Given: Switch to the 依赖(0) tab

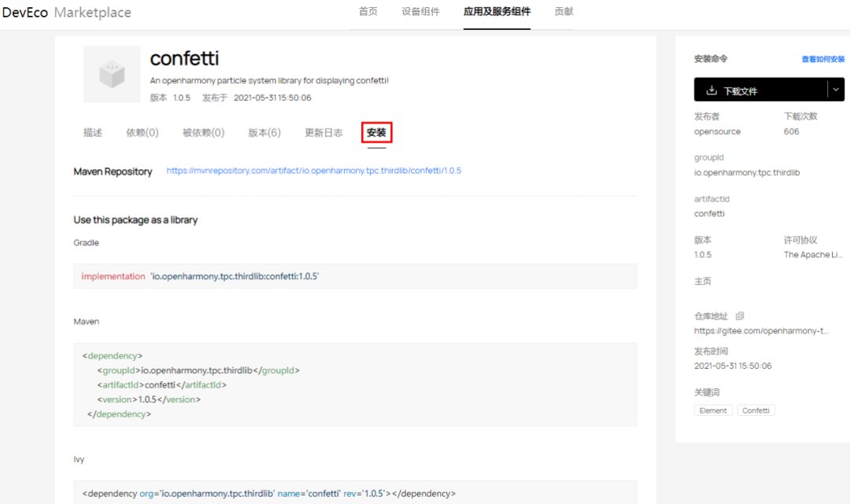Looking at the screenshot, I should tap(142, 133).
